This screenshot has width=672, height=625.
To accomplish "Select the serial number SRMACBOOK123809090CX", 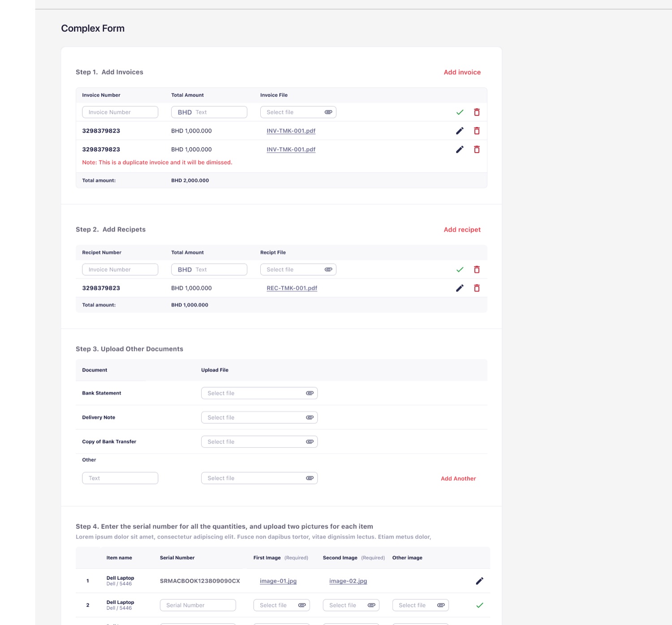I will click(200, 581).
